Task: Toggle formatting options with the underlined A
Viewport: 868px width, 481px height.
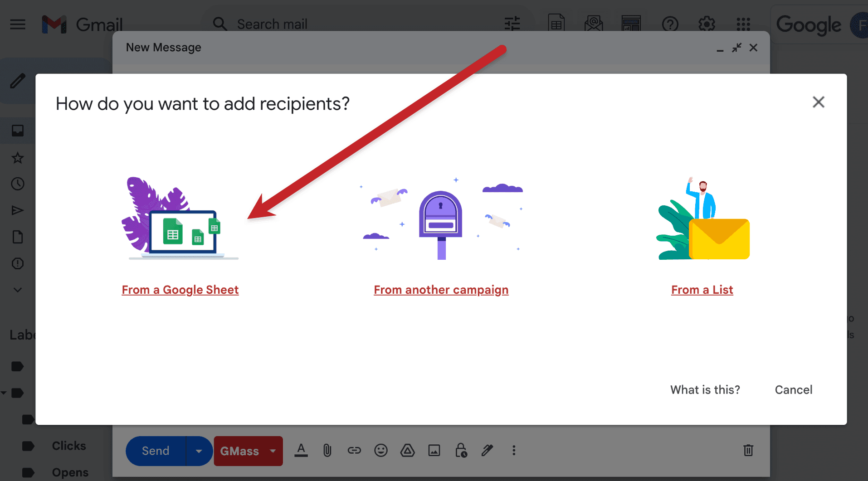Action: [301, 450]
